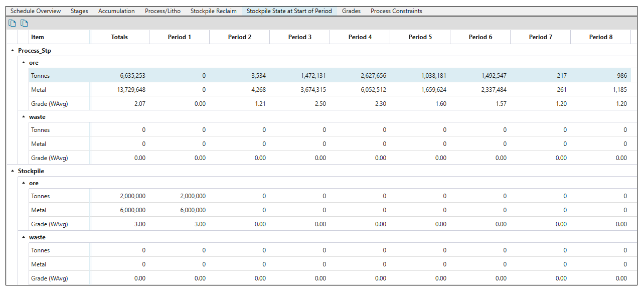Collapse the Process_Stp group
Image resolution: width=644 pixels, height=296 pixels.
(13, 51)
